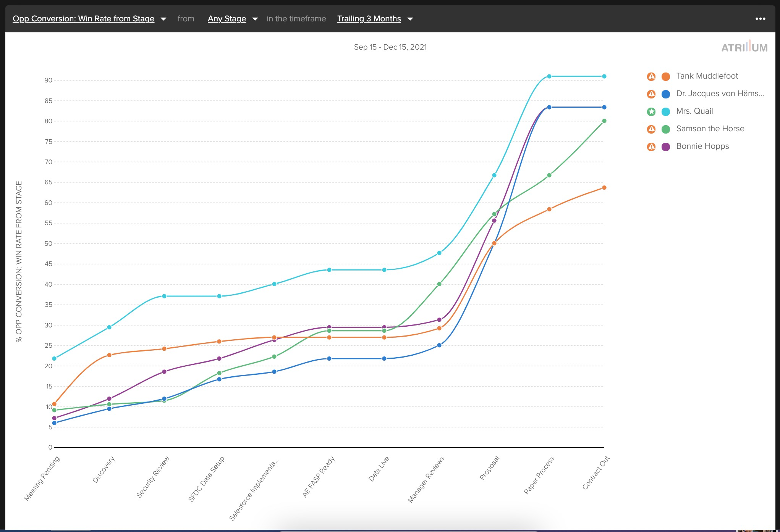Click the Atrium logo

point(744,46)
